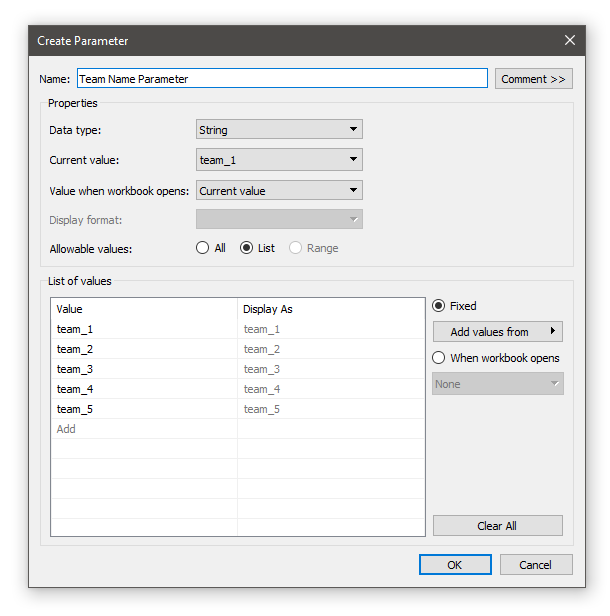Open the Data type dropdown

279,129
